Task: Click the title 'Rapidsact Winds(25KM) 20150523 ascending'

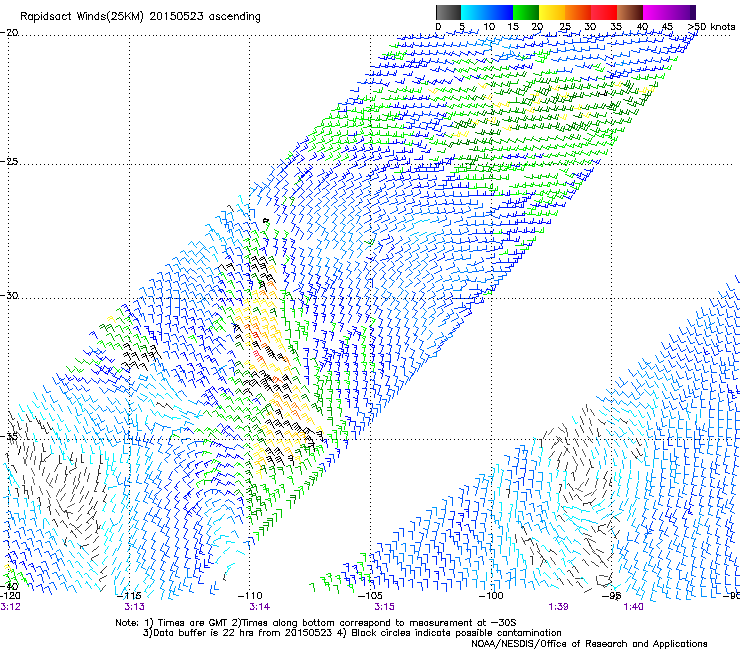Action: point(140,17)
